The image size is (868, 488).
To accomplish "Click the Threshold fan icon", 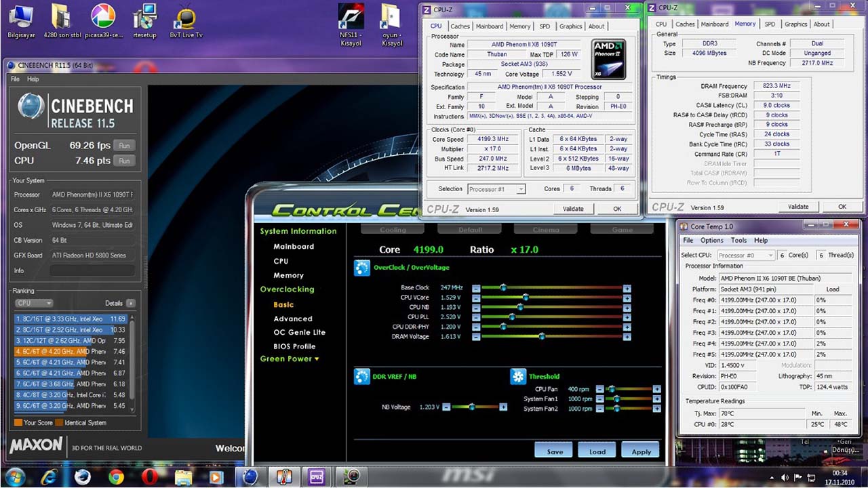I will coord(518,376).
